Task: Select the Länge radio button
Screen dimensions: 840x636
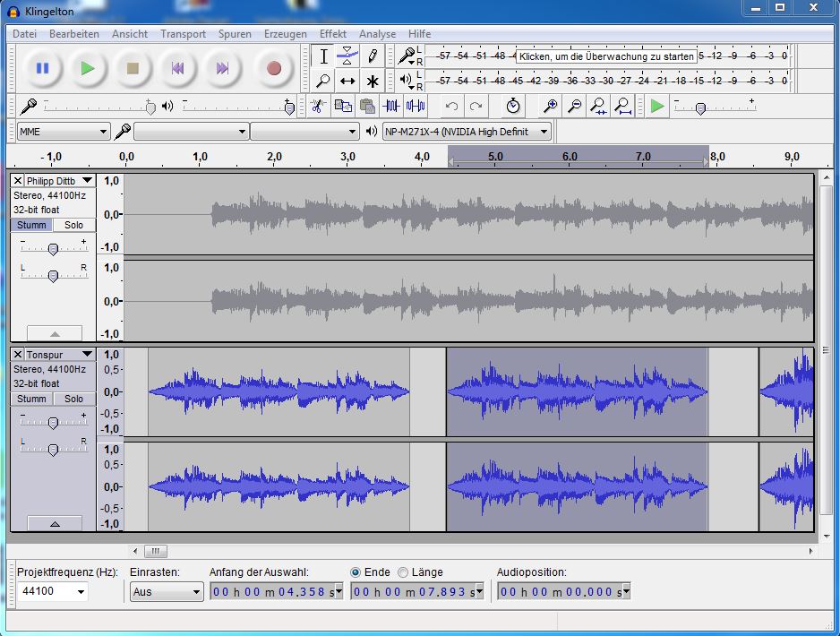Action: pyautogui.click(x=403, y=572)
